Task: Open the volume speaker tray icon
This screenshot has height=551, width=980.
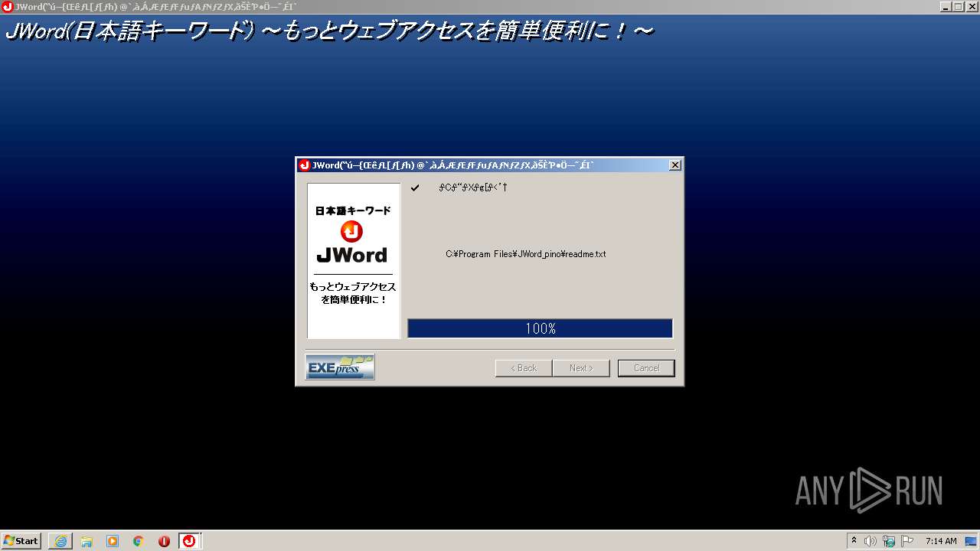Action: tap(871, 541)
